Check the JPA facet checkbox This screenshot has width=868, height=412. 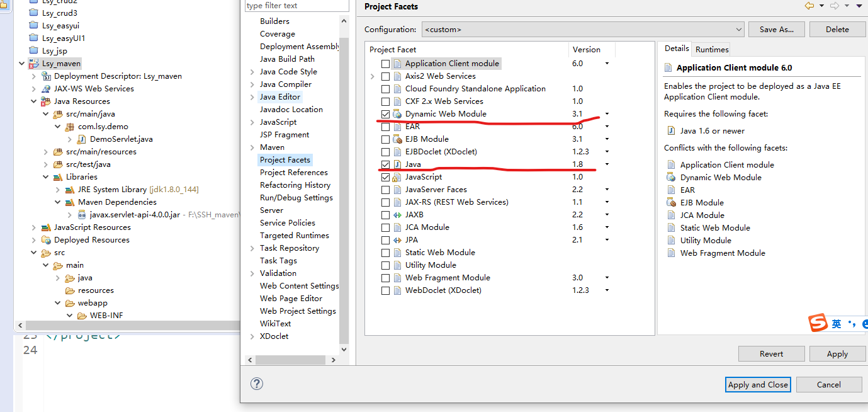(x=385, y=240)
